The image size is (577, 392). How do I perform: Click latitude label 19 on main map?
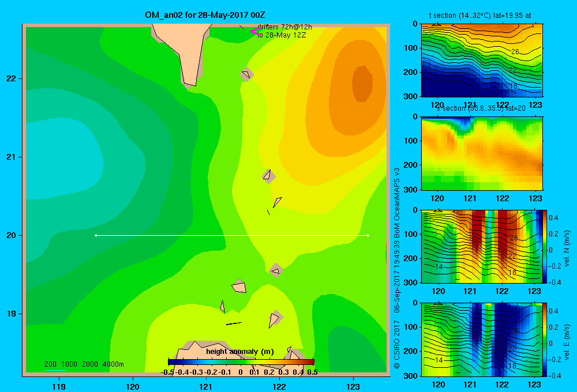12,314
